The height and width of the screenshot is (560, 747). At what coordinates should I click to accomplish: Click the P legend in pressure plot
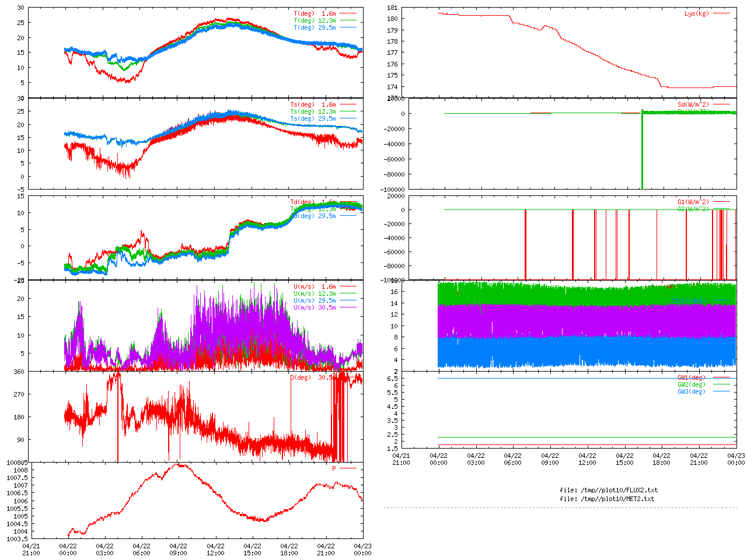click(334, 468)
